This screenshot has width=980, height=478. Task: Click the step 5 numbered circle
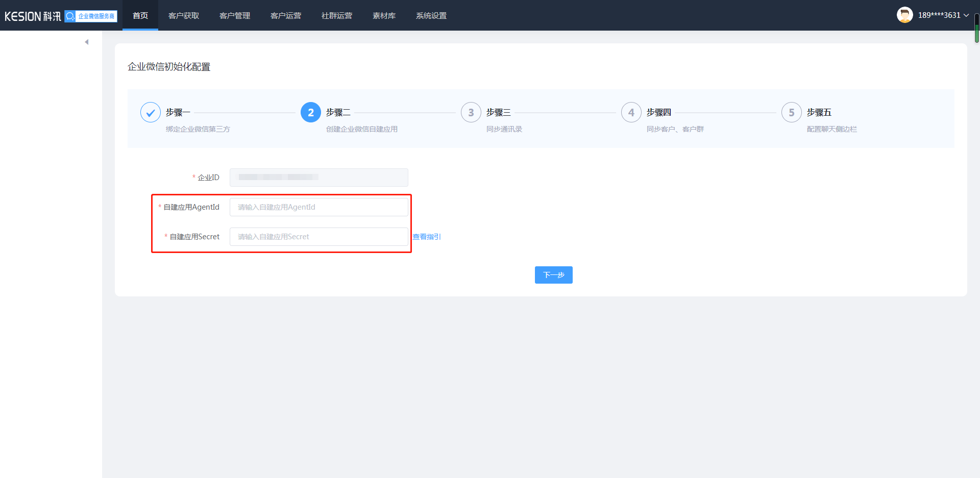click(792, 113)
